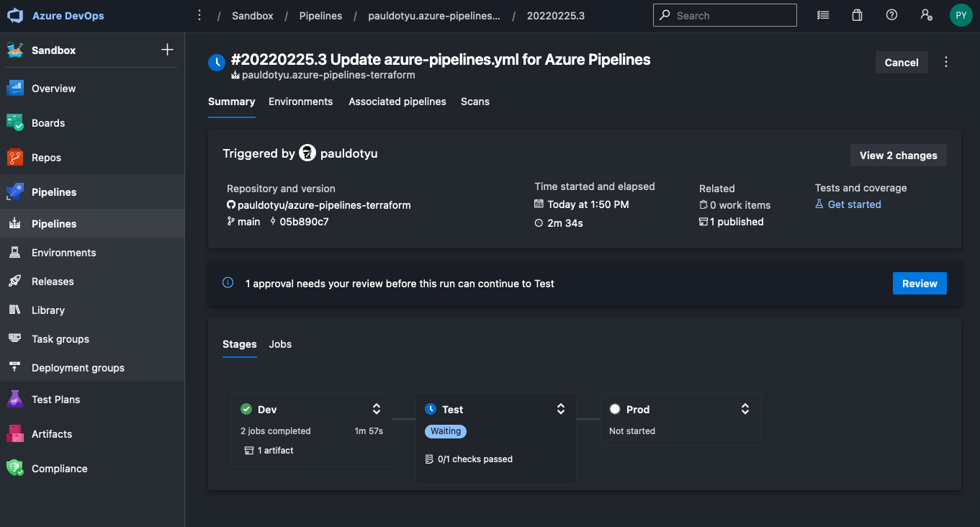Open user settings icon in header

pos(926,15)
